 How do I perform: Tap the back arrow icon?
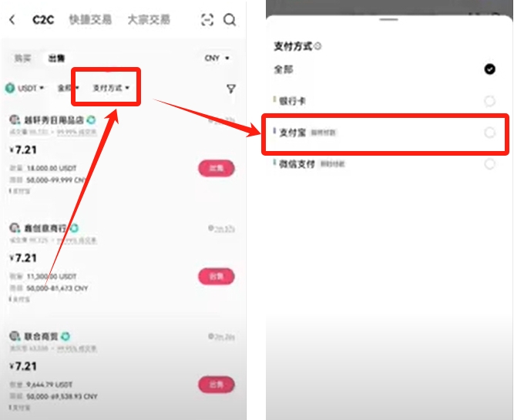tap(12, 20)
